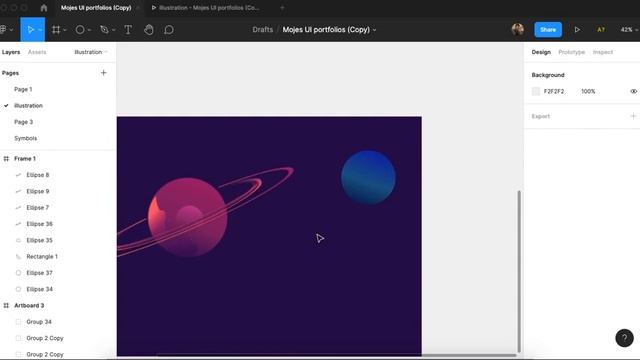Click the Home icon in tab bar
This screenshot has height=360, width=640.
pyautogui.click(x=44, y=8)
